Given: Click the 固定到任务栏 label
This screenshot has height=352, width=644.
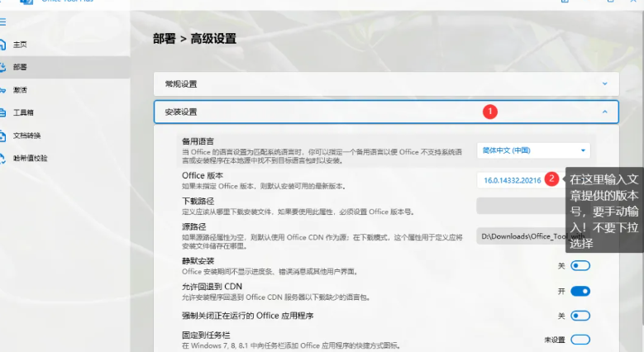Looking at the screenshot, I should (x=206, y=335).
